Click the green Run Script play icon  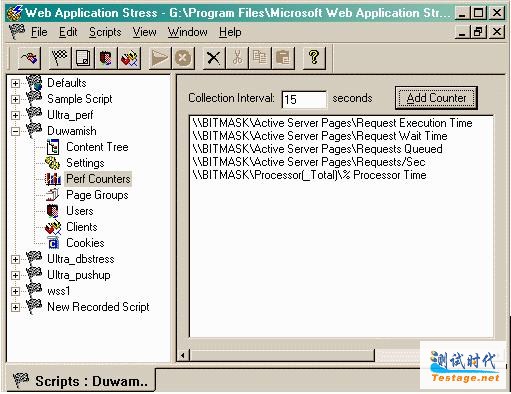(x=160, y=58)
